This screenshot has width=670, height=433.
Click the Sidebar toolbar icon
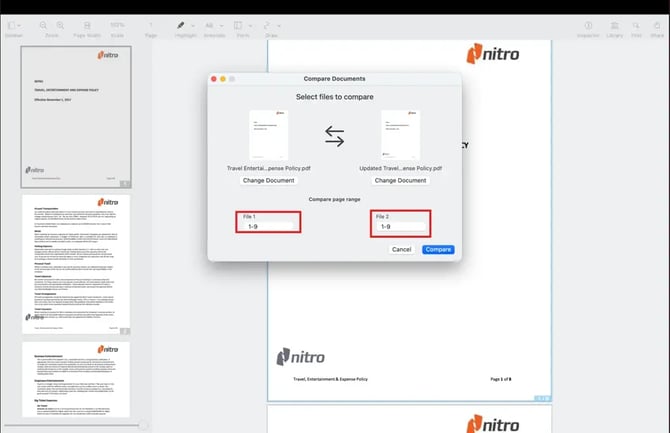[12, 26]
